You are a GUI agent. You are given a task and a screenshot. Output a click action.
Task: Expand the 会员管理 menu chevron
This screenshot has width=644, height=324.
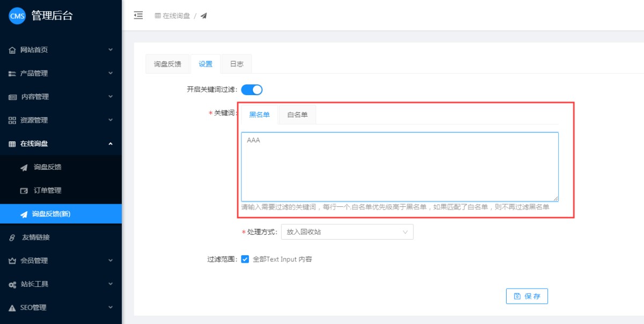coord(111,260)
